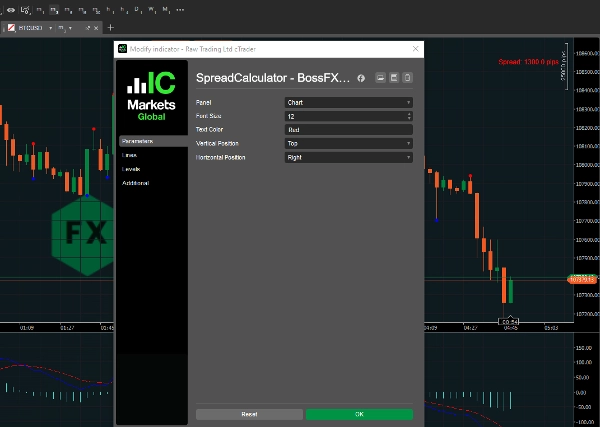Open the timeframe dropdown on chart tab
600x427 pixels.
pyautogui.click(x=70, y=28)
